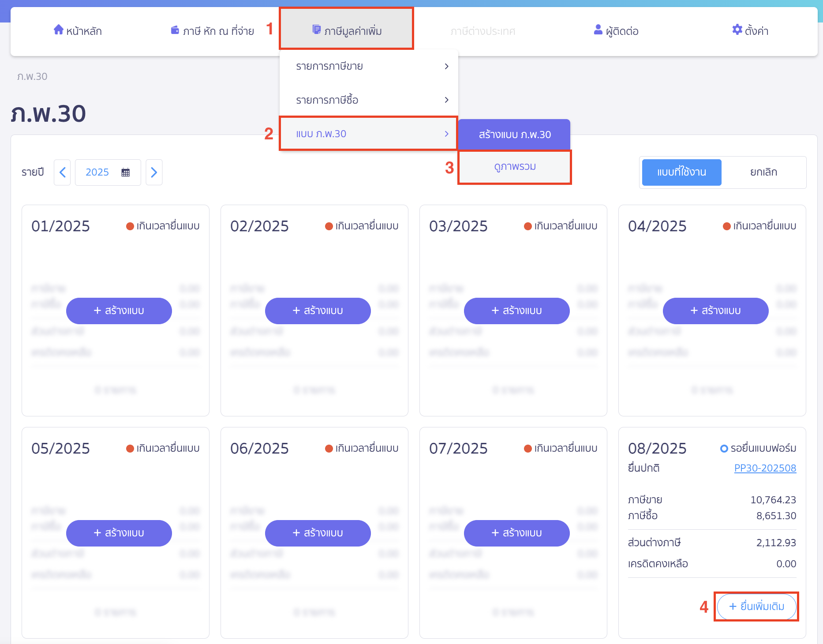The image size is (823, 644).
Task: Create form for 01/2025 with สร้างแบบ
Action: [x=119, y=311]
